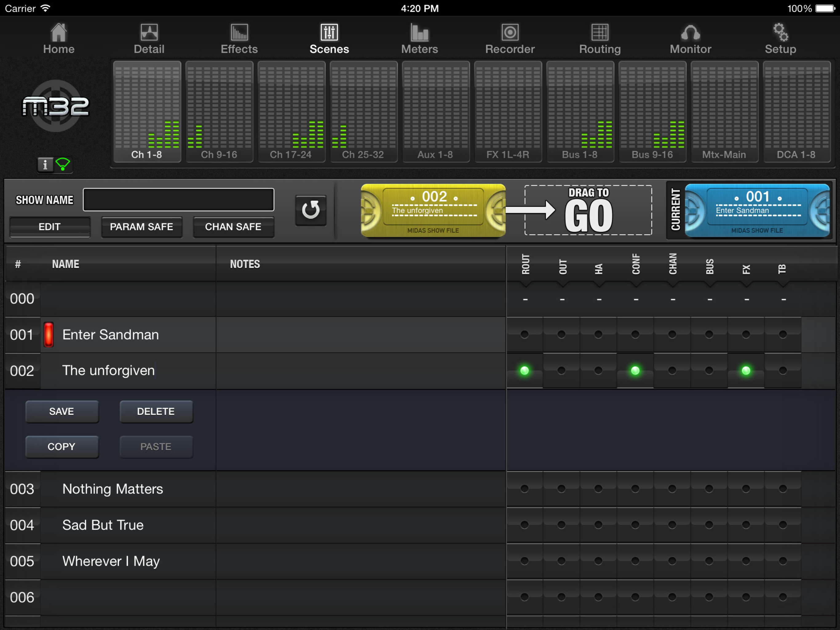Enable TB safe for Nothing Matters scene

(783, 488)
